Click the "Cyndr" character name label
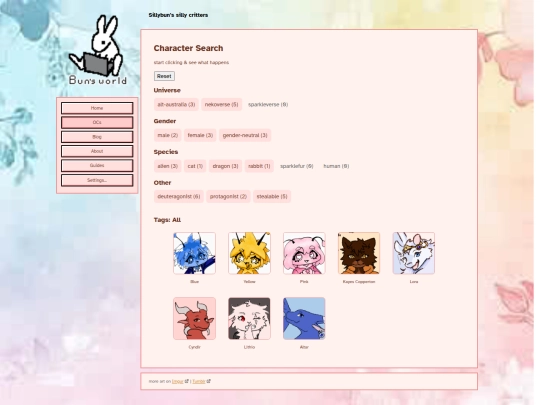540x405 pixels. point(194,347)
